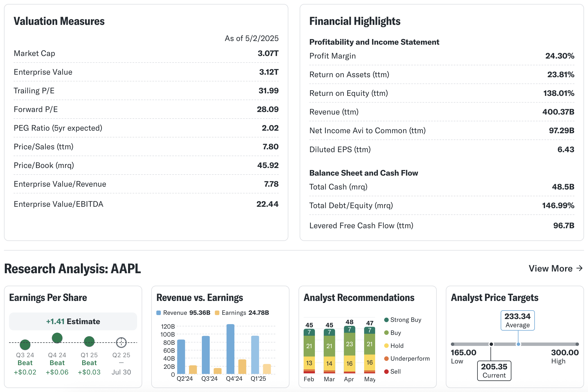Click the Hold legend dot
The height and width of the screenshot is (392, 588).
(386, 346)
